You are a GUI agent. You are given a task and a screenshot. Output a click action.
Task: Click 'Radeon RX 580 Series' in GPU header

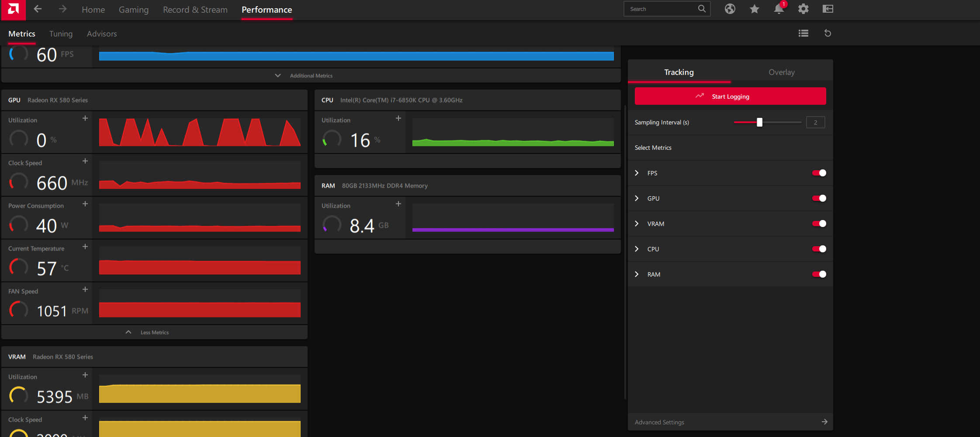coord(58,100)
